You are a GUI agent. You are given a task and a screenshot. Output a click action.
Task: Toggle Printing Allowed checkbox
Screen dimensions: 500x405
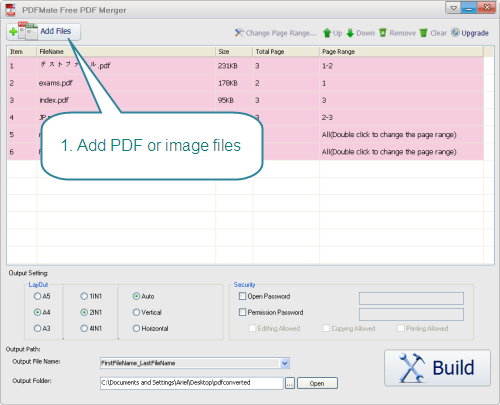pos(401,328)
